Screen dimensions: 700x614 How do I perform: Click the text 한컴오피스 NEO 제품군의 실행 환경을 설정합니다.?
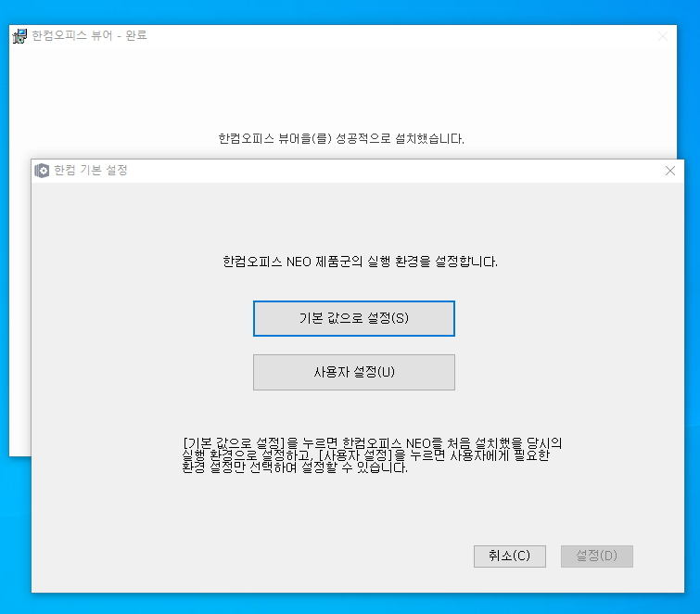pos(360,262)
